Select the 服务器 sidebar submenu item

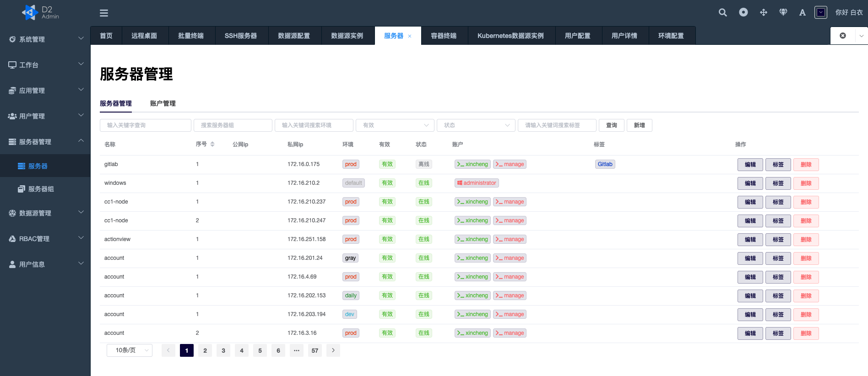[45, 166]
